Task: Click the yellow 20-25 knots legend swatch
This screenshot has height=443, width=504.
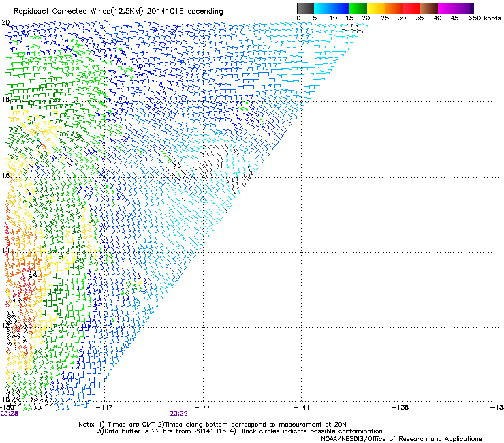Action: click(x=376, y=8)
